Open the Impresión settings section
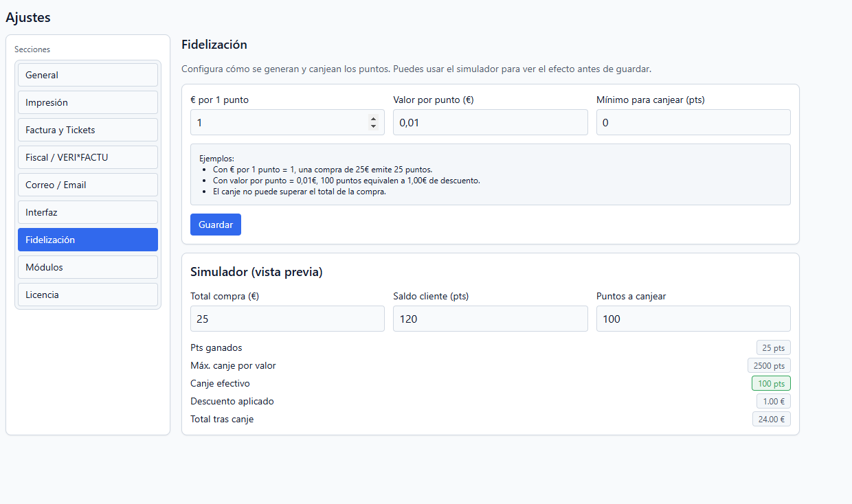The width and height of the screenshot is (852, 504). pyautogui.click(x=88, y=102)
